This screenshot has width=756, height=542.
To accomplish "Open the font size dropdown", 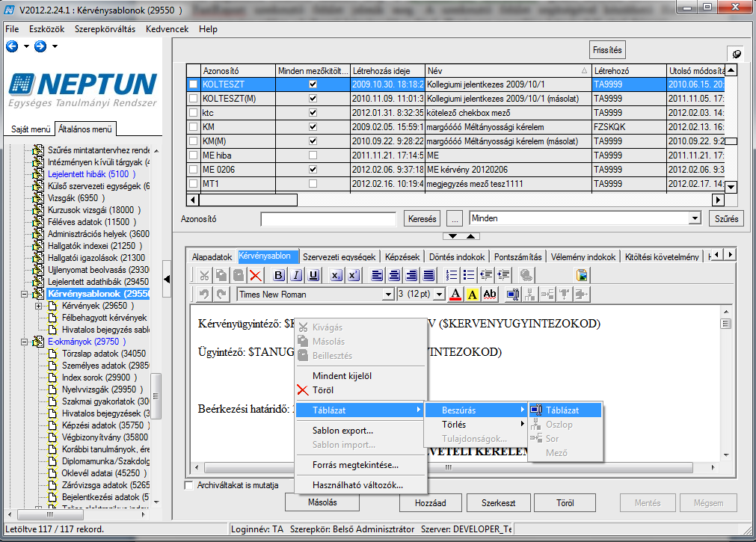I will click(439, 294).
